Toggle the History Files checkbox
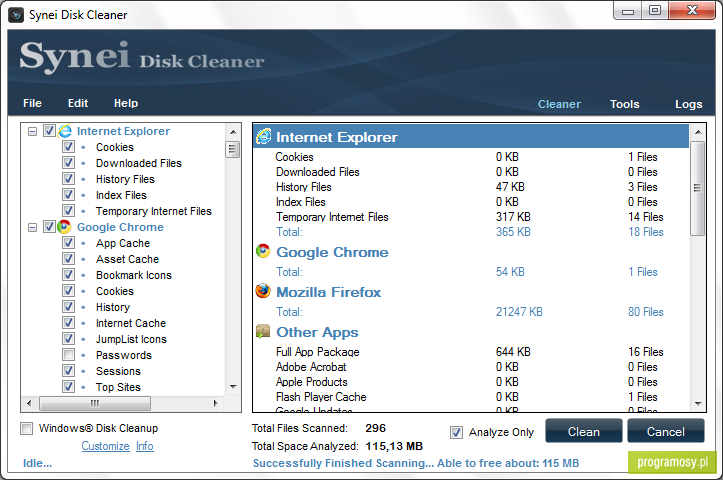This screenshot has width=723, height=480. tap(68, 179)
